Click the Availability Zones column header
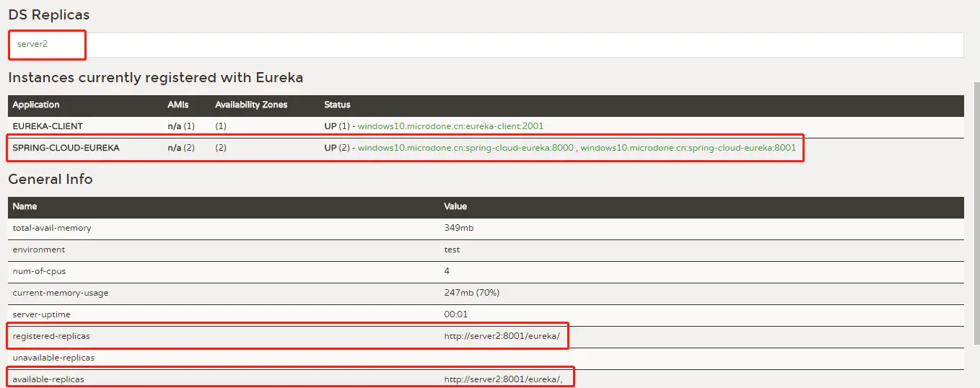The height and width of the screenshot is (388, 980). click(251, 105)
